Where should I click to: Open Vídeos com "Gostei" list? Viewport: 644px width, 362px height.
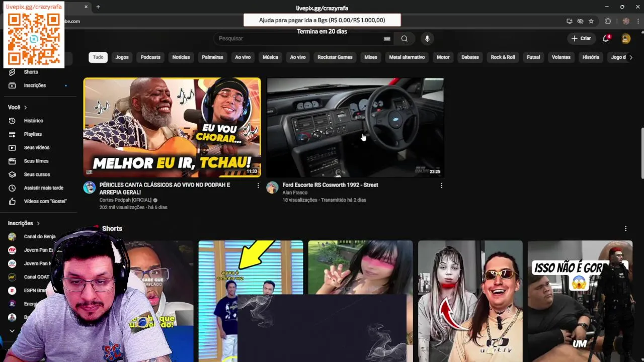(x=45, y=201)
